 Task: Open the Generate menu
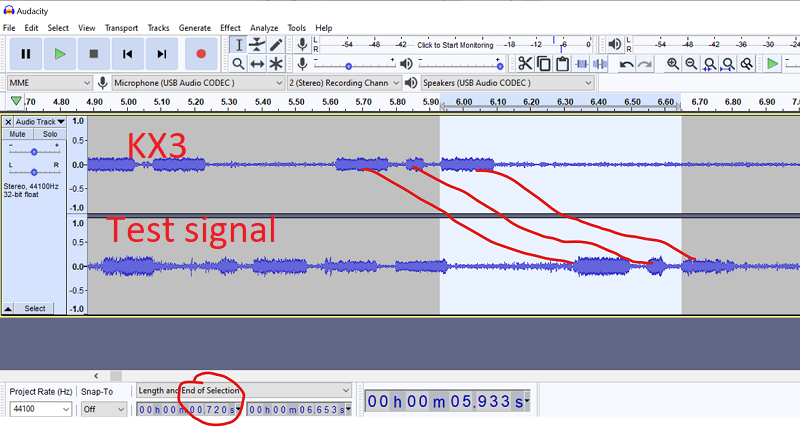195,28
